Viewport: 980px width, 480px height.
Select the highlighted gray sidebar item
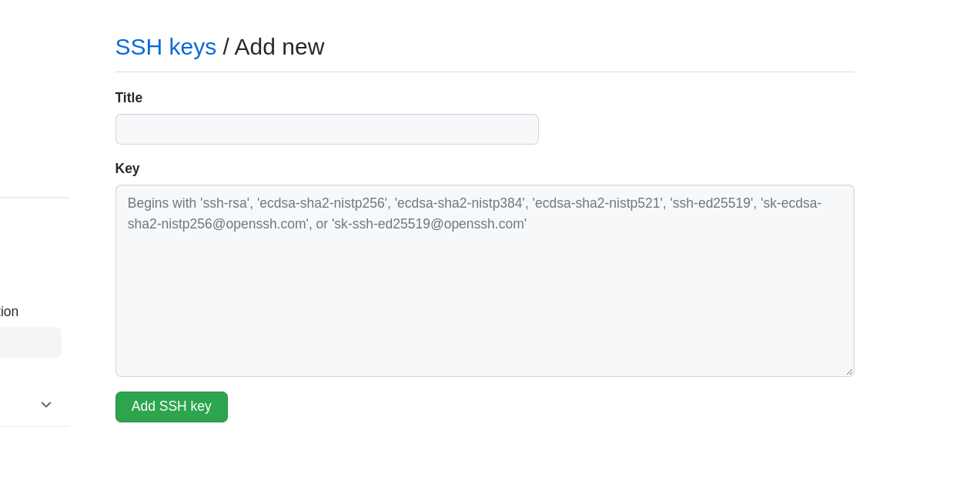point(29,342)
